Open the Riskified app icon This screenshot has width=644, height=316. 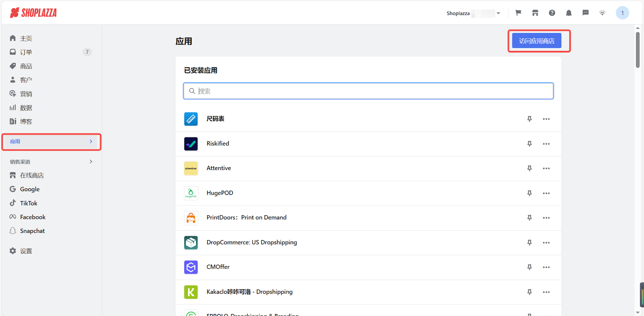coord(191,143)
